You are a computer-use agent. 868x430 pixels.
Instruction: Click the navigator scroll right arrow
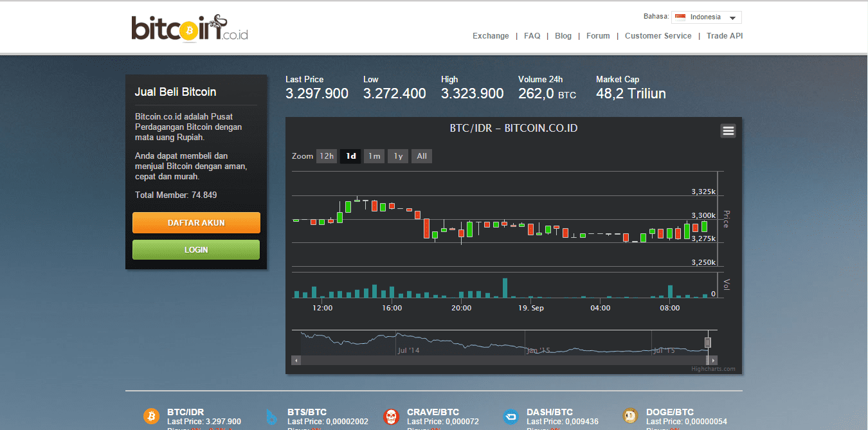point(712,361)
